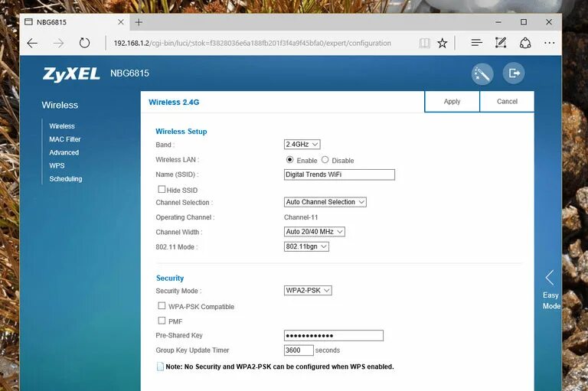588x391 pixels.
Task: Open the eaZy wizard wand icon
Action: [x=482, y=74]
